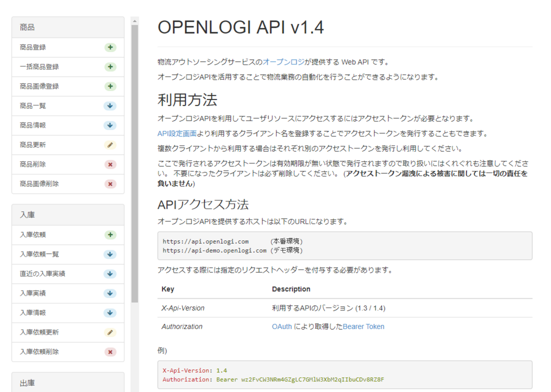Click the blue arrow badge for 入庫実績
551x392 pixels.
pos(110,293)
